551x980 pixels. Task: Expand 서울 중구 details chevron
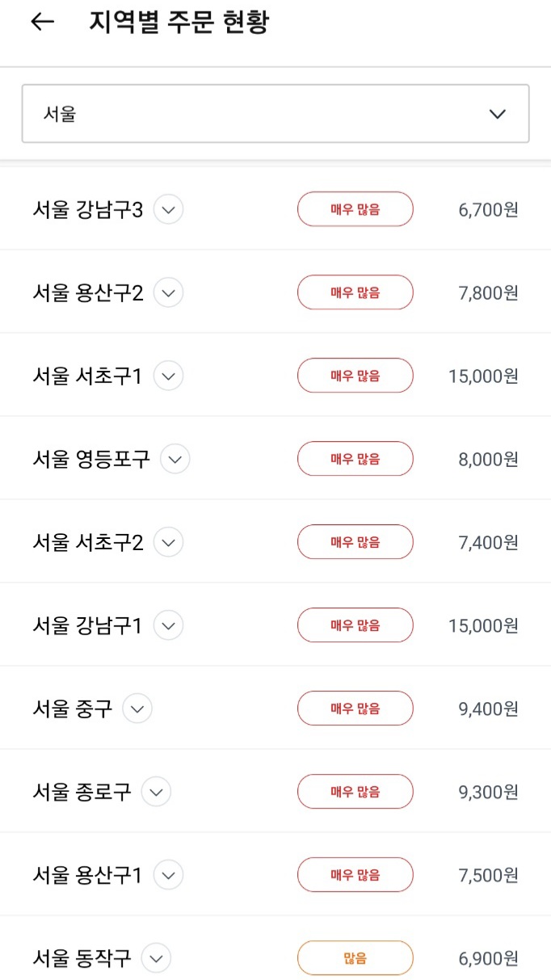137,709
